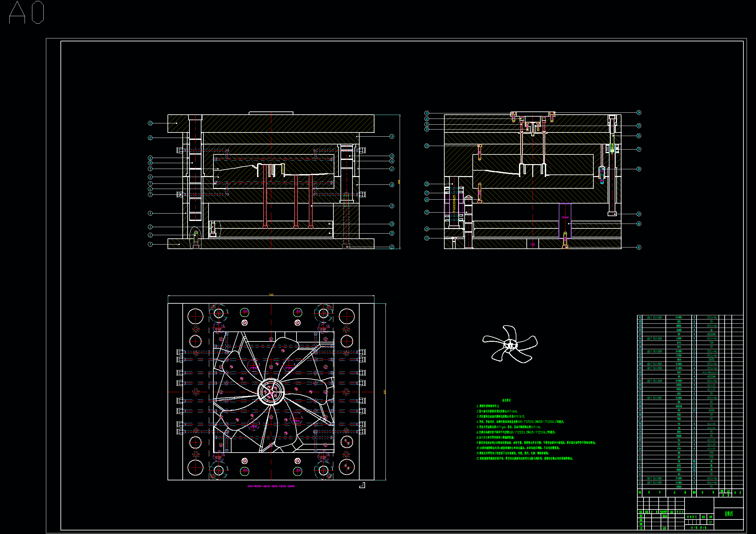The width and height of the screenshot is (756, 534).
Task: Click the A0 sheet size label
Action: click(26, 13)
